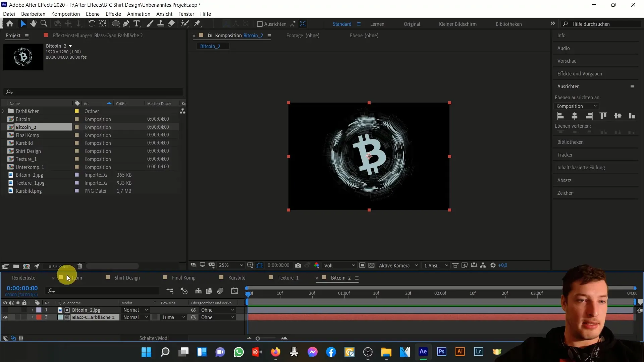Select the Shirt Design tab

(x=127, y=278)
